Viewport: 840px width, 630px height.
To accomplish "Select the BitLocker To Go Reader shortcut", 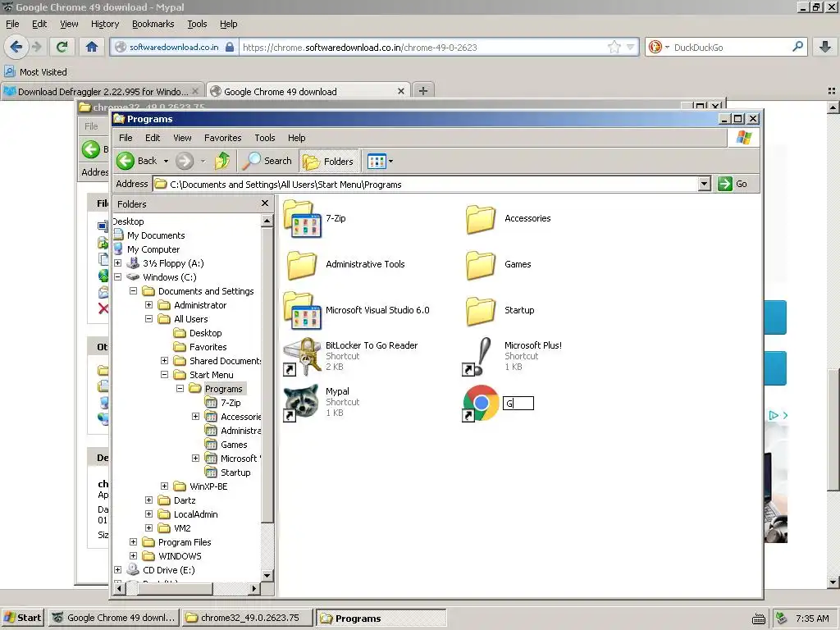I will point(302,356).
